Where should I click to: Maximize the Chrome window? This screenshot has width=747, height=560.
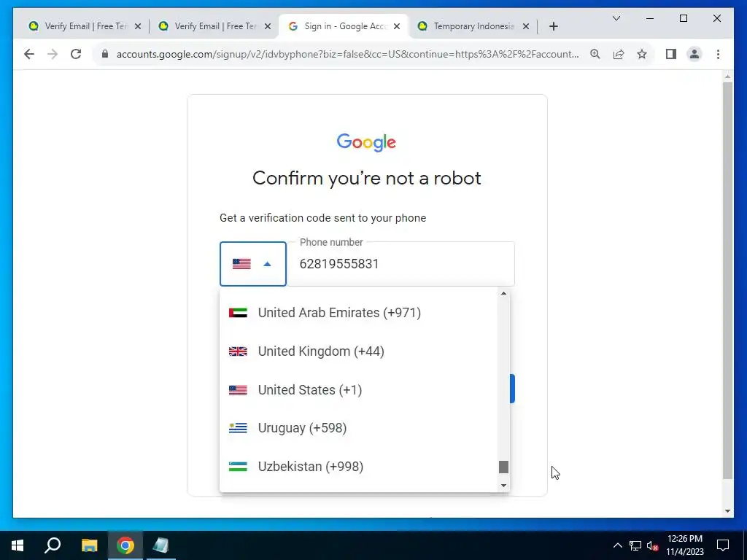point(683,18)
